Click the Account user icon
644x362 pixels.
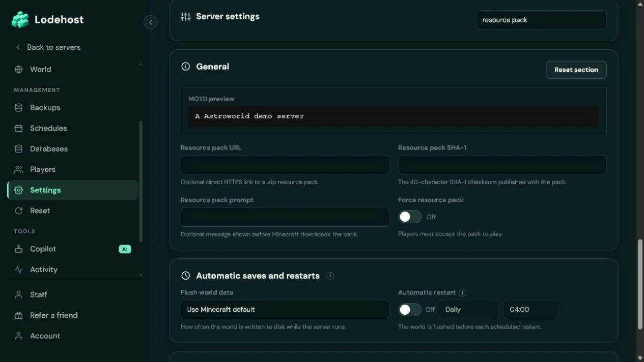point(19,336)
